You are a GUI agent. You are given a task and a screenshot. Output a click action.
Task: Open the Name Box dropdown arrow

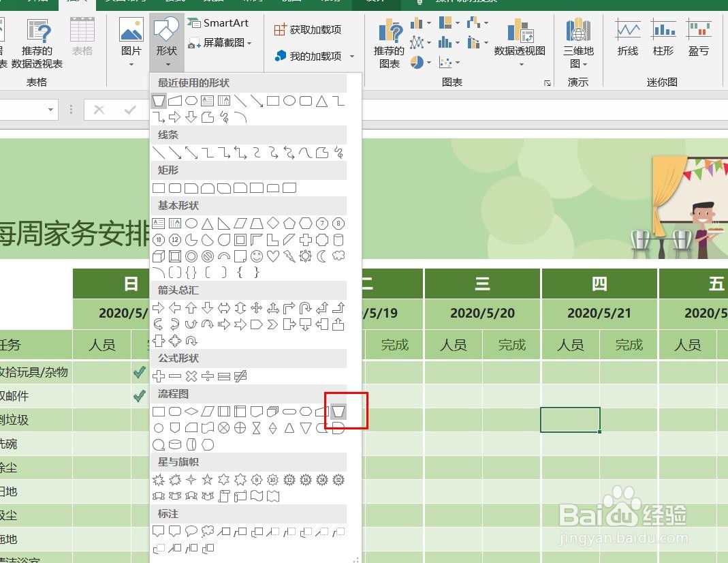click(50, 110)
